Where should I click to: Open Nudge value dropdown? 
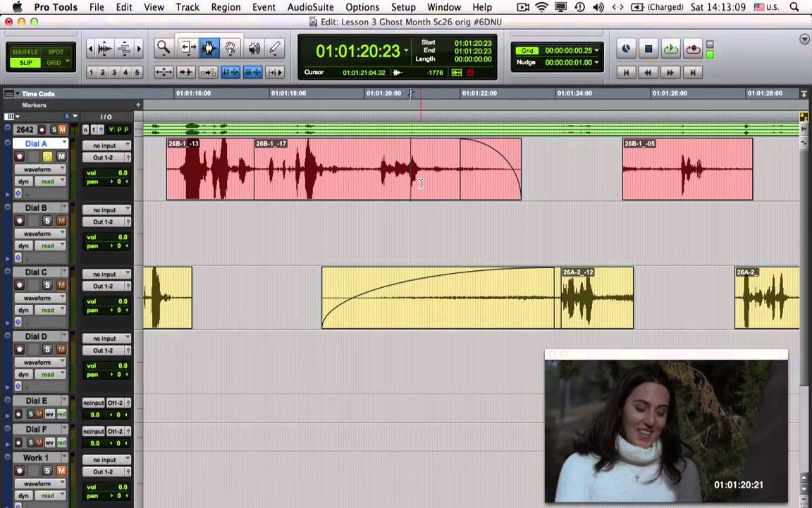(597, 62)
